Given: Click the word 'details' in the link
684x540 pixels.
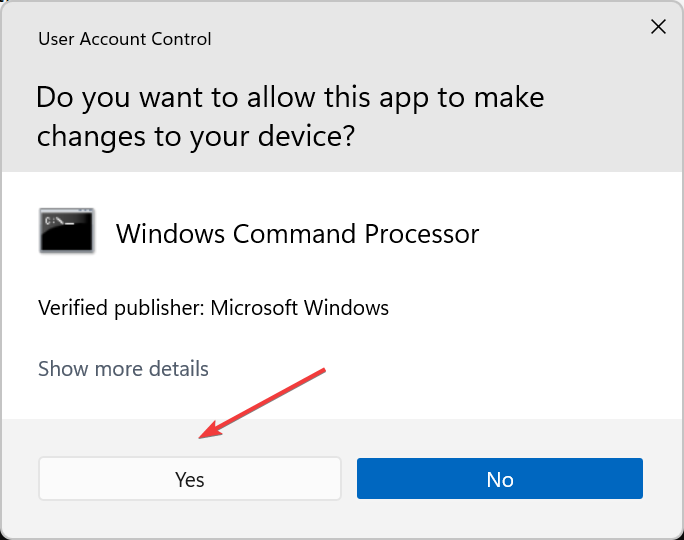Looking at the screenshot, I should (178, 369).
